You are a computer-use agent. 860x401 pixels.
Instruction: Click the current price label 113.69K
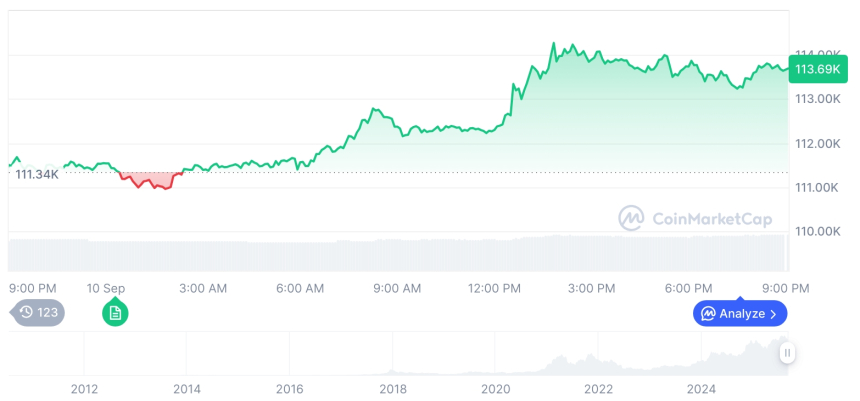click(x=815, y=69)
